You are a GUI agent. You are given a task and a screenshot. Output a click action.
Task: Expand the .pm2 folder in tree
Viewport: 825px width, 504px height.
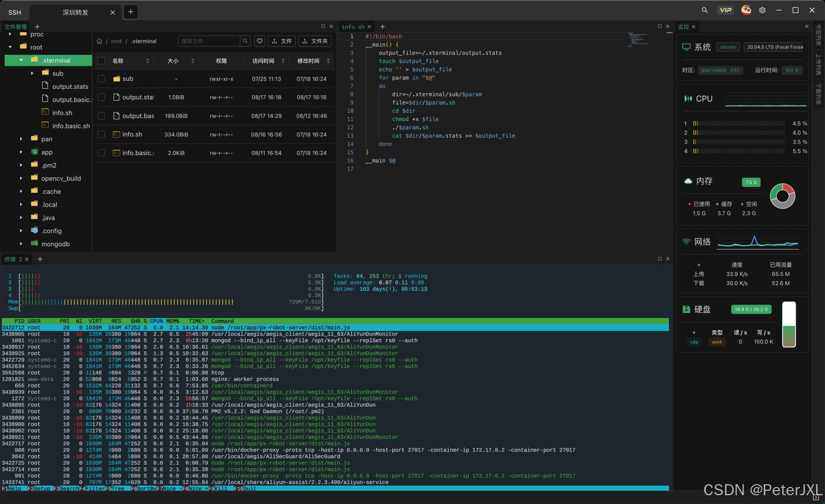[21, 165]
